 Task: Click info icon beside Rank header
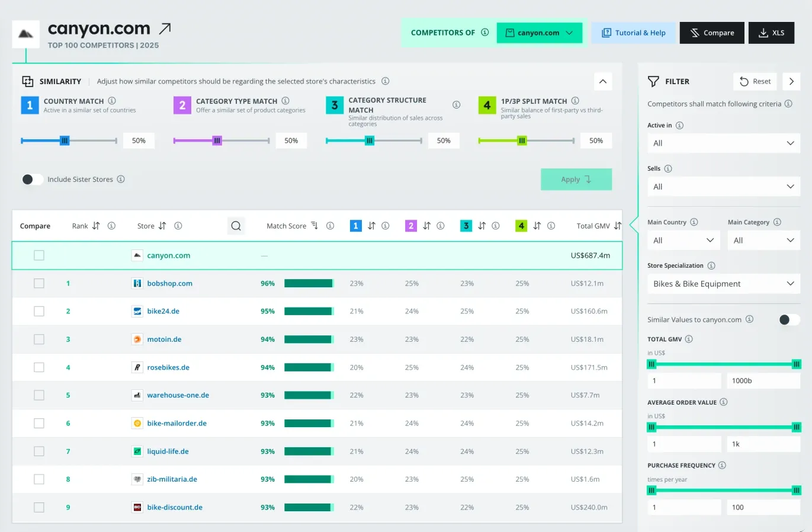click(x=111, y=226)
